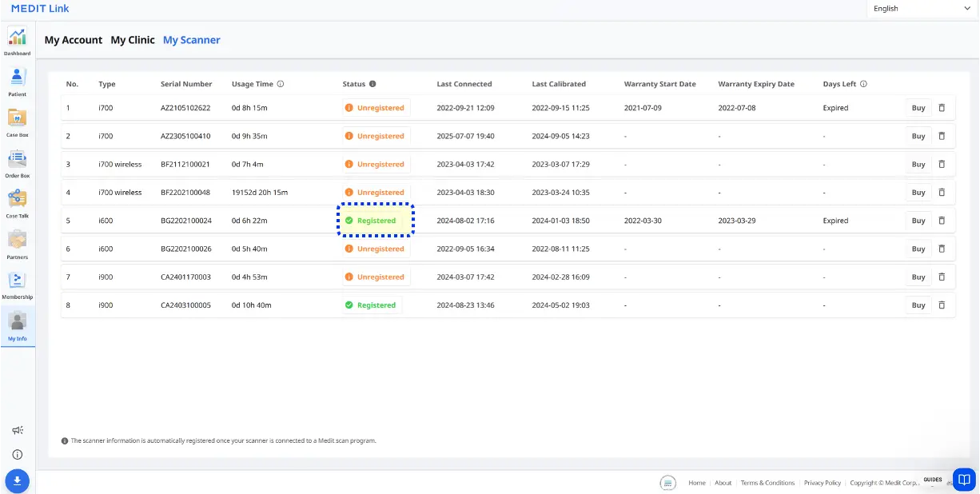
Task: Open the About footer link
Action: (723, 483)
